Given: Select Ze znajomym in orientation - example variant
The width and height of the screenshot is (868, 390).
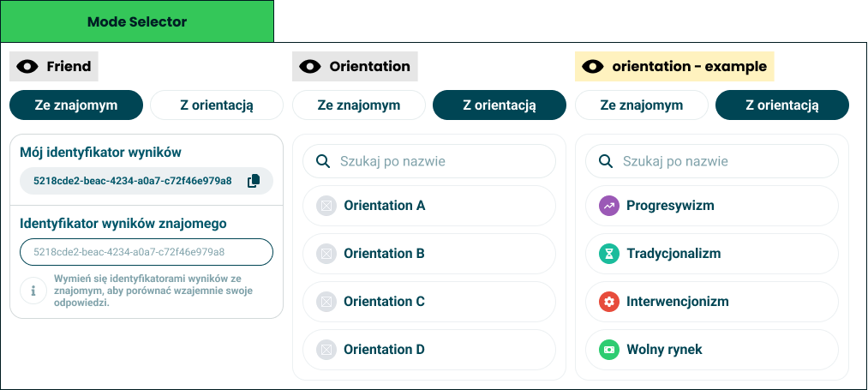Looking at the screenshot, I should point(642,105).
